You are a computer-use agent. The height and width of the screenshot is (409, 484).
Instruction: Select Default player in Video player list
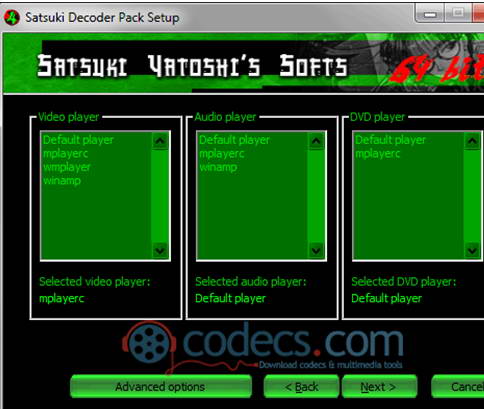click(78, 140)
